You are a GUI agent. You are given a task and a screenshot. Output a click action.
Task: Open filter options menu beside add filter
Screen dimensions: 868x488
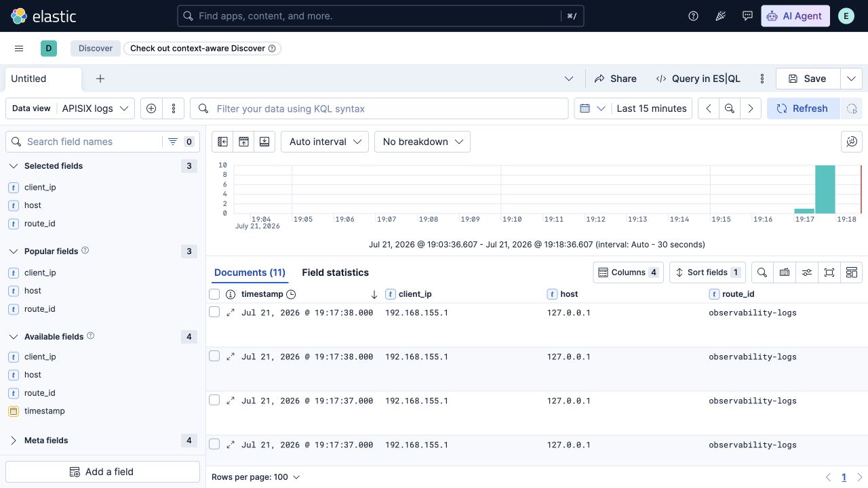[174, 108]
